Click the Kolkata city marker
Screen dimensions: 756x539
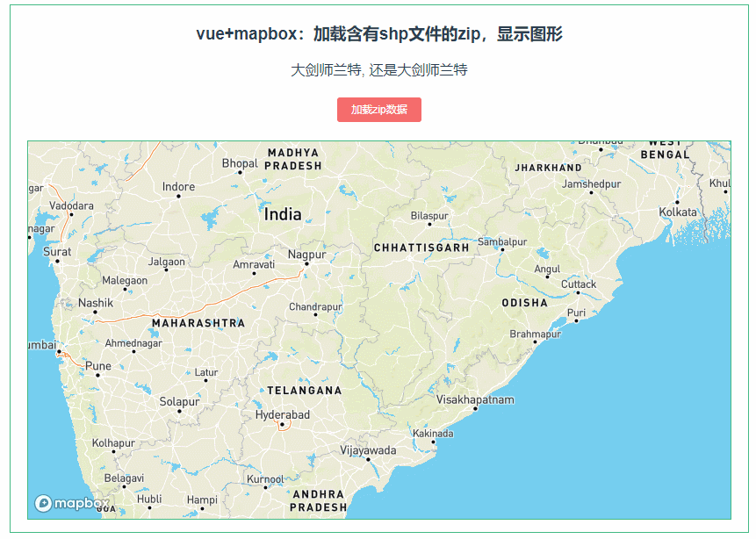tap(677, 202)
